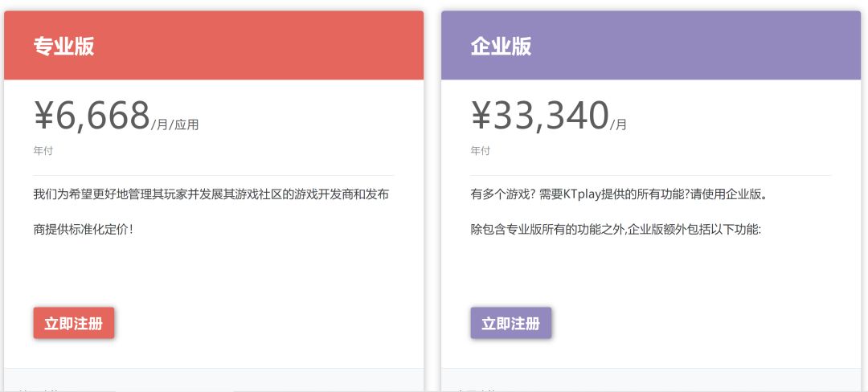868x392 pixels.
Task: Click the 专业版 description starting with 我们为希望
Action: (x=211, y=194)
